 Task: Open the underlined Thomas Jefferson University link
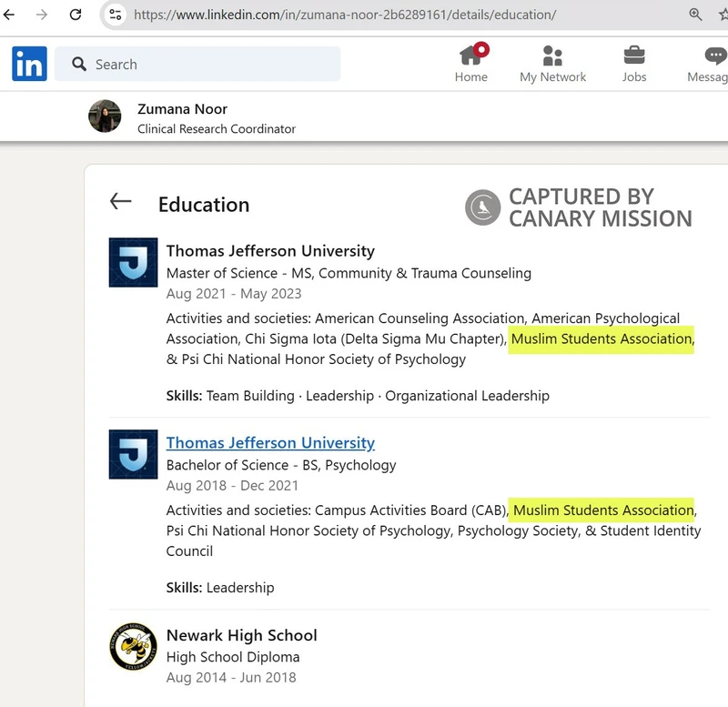[x=270, y=443]
